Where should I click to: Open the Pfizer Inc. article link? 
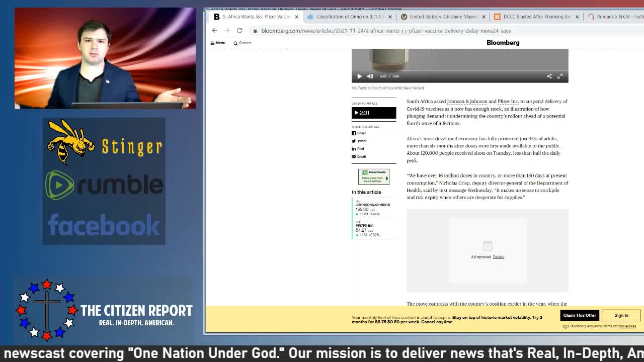point(508,102)
